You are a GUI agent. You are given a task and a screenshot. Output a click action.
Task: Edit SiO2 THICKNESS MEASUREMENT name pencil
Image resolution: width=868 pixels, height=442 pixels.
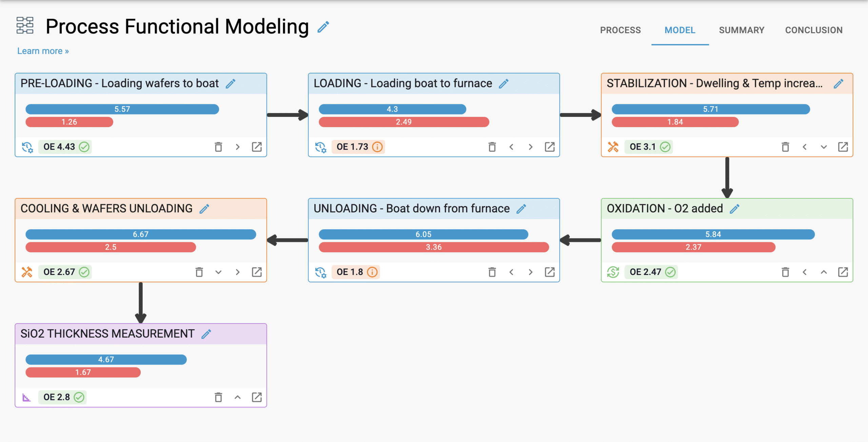[x=206, y=334]
